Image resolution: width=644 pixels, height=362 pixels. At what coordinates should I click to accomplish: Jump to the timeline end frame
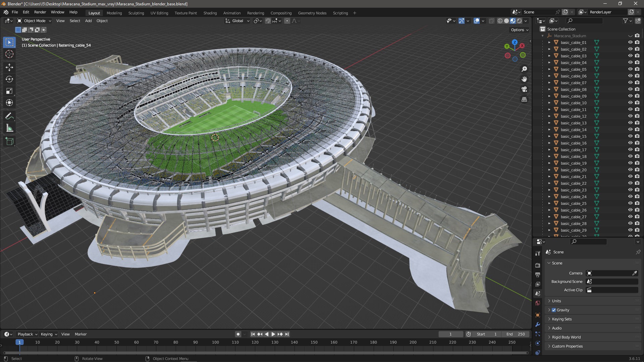[x=287, y=334]
